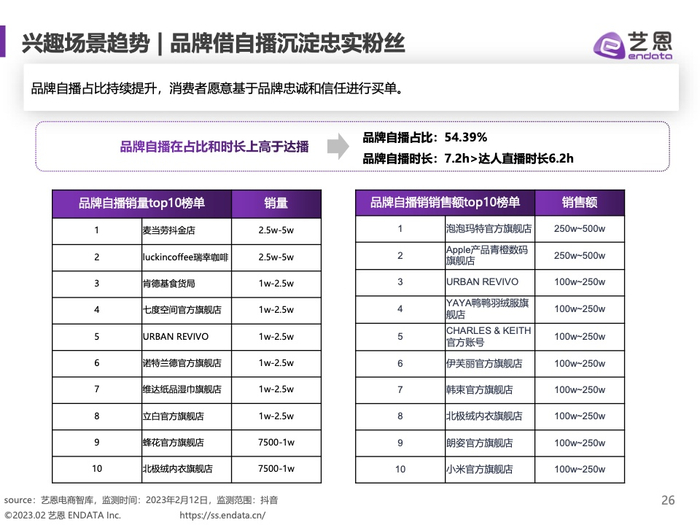This screenshot has height=525, width=700.
Task: Select cell luckincoffee瑞幸咖啡
Action: coord(185,257)
